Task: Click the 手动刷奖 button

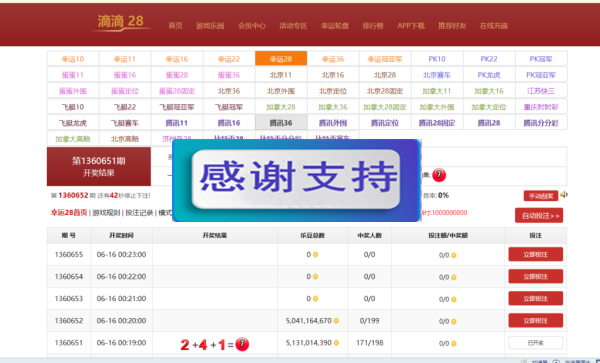Action: 541,196
